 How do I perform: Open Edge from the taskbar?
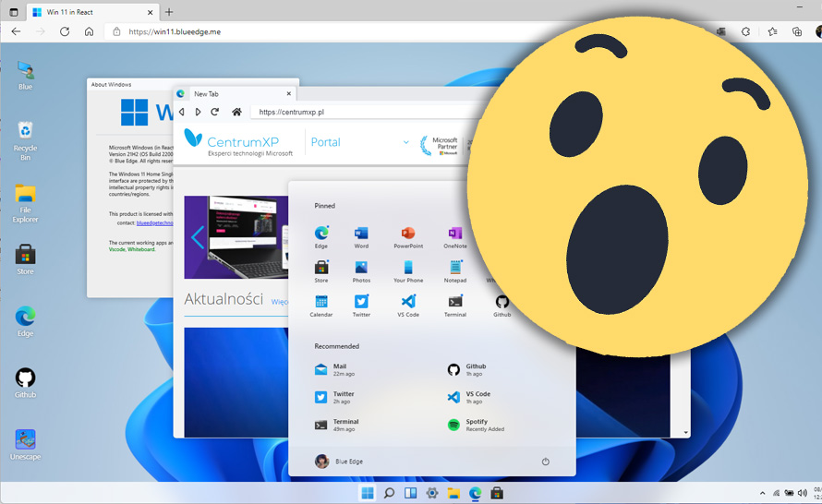coord(476,493)
